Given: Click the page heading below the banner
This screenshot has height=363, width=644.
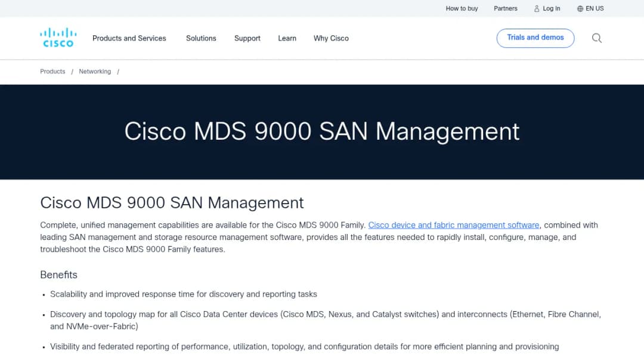Looking at the screenshot, I should [172, 202].
